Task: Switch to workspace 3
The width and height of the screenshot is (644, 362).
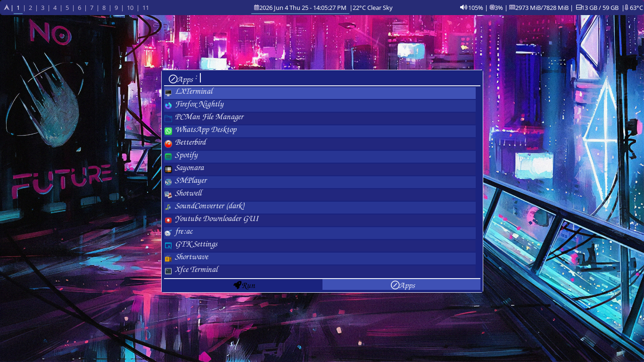Action: tap(42, 8)
